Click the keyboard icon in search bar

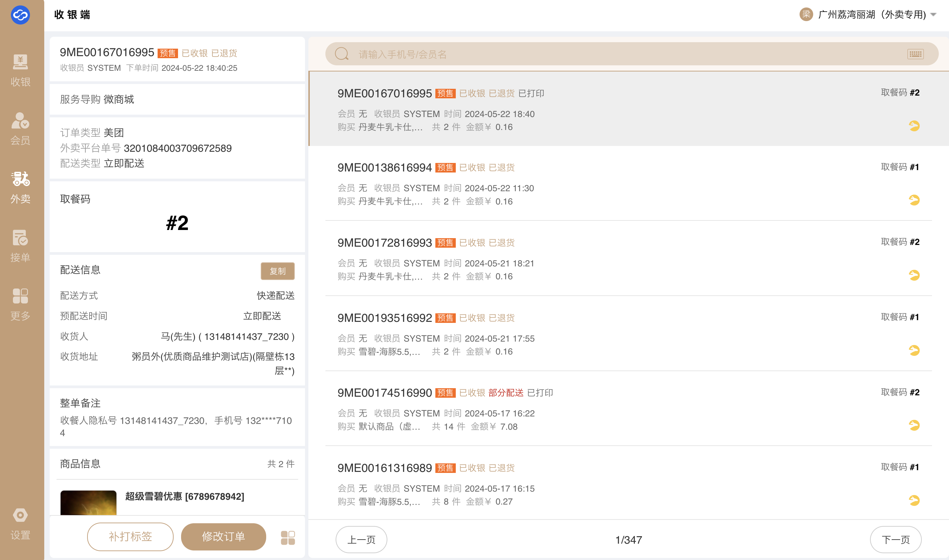pyautogui.click(x=915, y=54)
